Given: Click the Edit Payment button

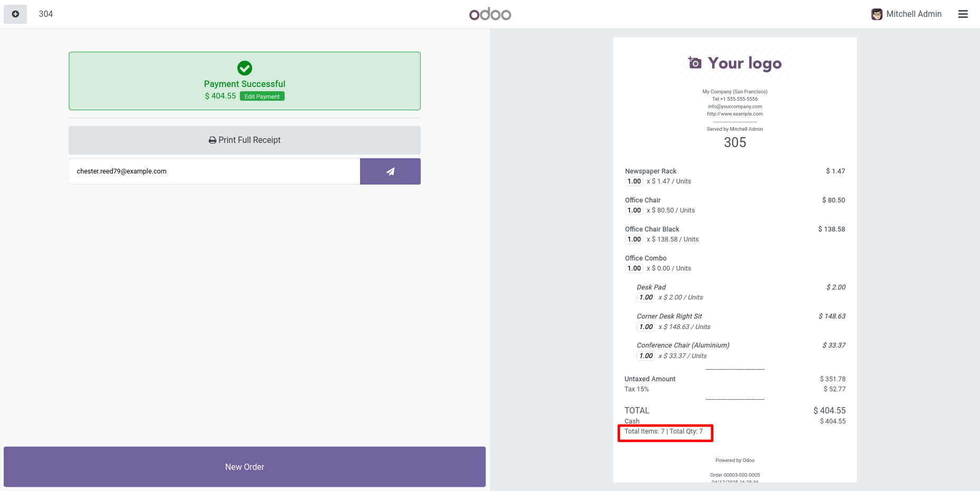Looking at the screenshot, I should pos(262,97).
